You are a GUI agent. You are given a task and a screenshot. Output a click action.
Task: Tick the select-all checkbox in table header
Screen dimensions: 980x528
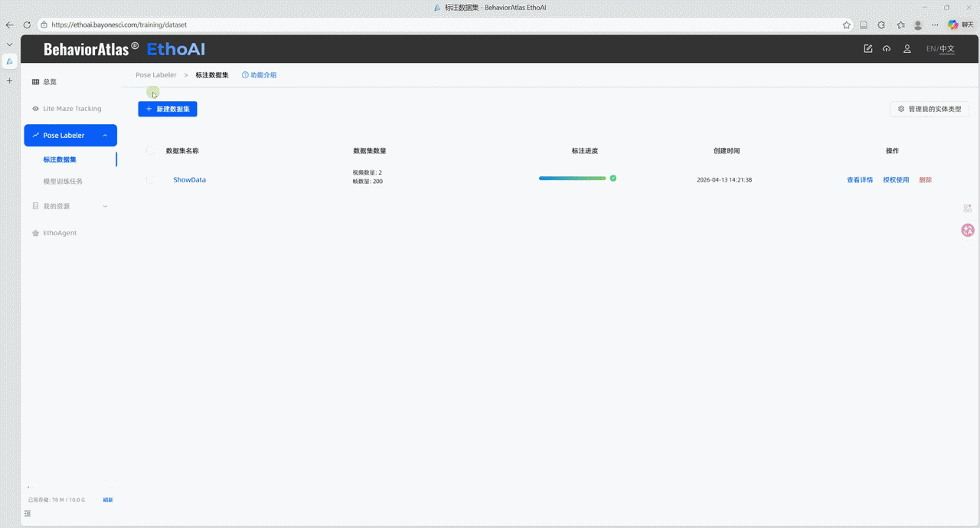pyautogui.click(x=150, y=151)
